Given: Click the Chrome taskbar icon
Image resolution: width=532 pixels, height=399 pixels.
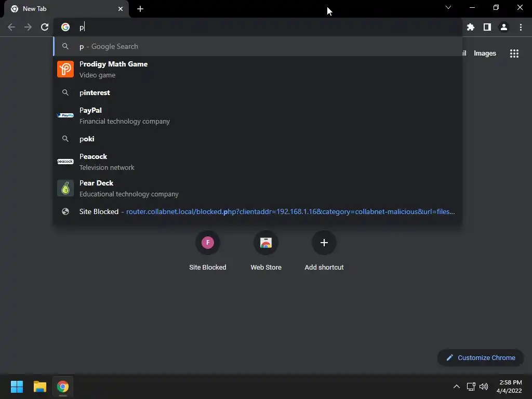Looking at the screenshot, I should (x=63, y=387).
